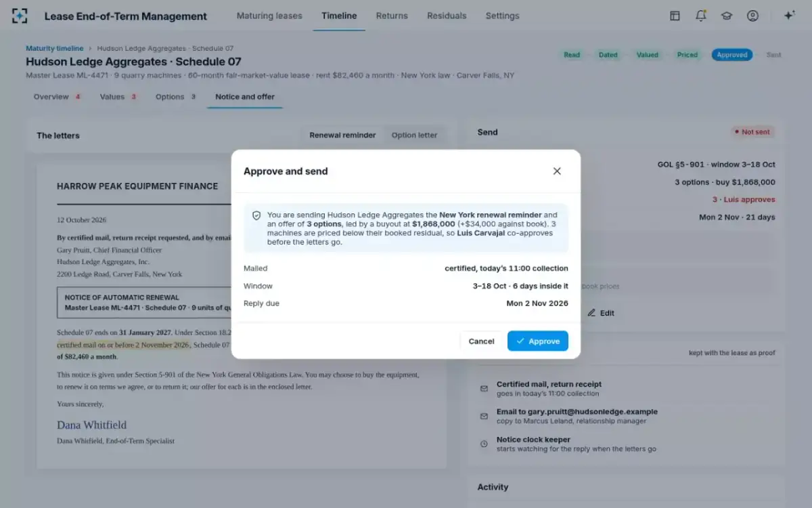The image size is (812, 508).
Task: Click HARROW PEAK EQUIPMENT FINANCE letterhead
Action: click(x=137, y=186)
